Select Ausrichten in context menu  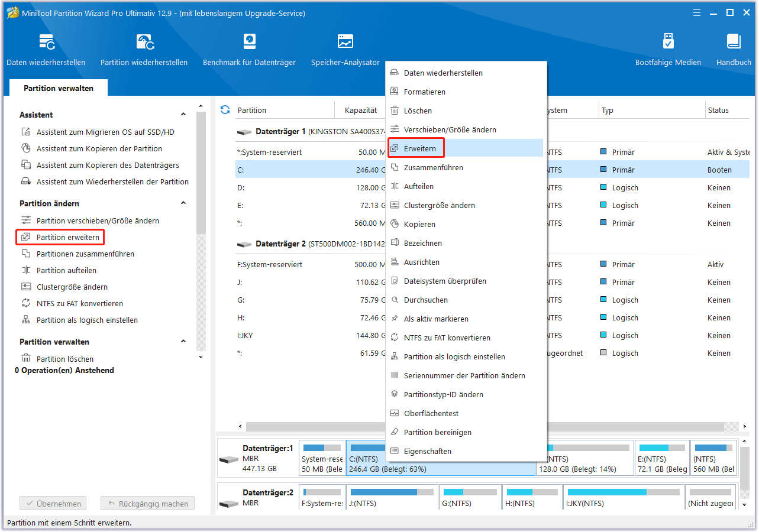click(x=466, y=262)
